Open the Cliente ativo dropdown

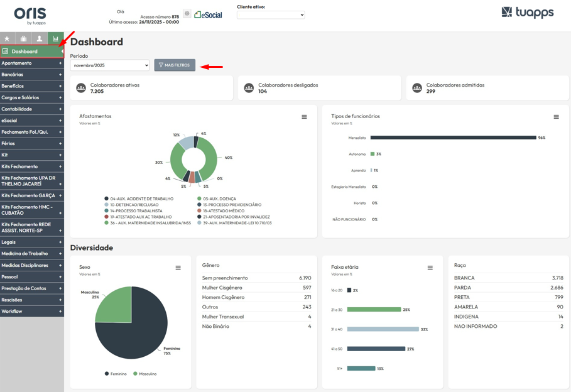point(271,14)
